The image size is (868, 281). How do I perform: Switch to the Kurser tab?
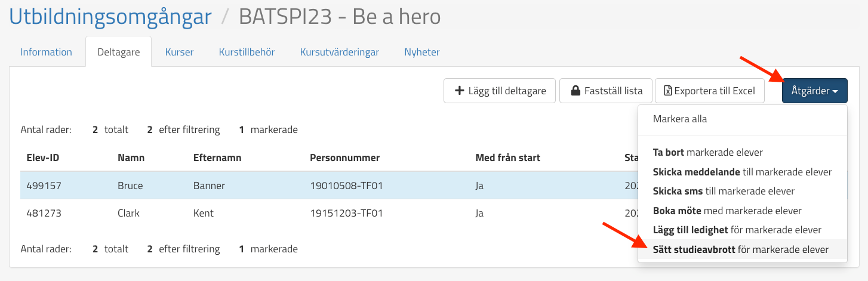(179, 52)
